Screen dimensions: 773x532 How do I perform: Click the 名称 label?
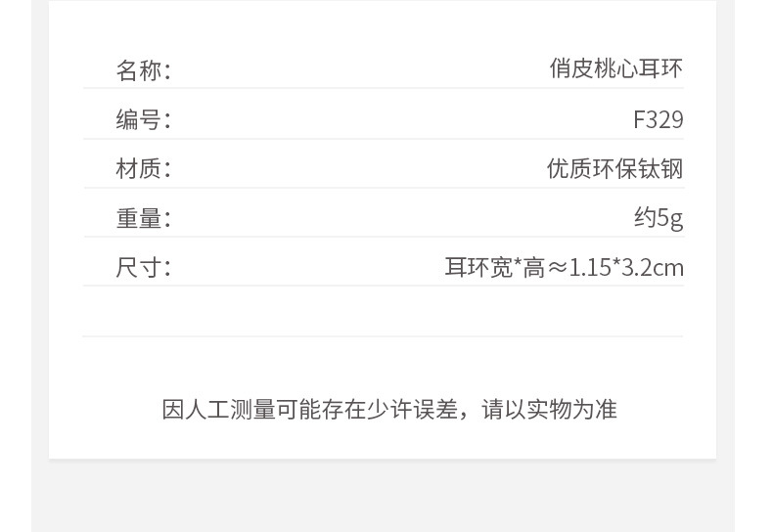(x=143, y=70)
